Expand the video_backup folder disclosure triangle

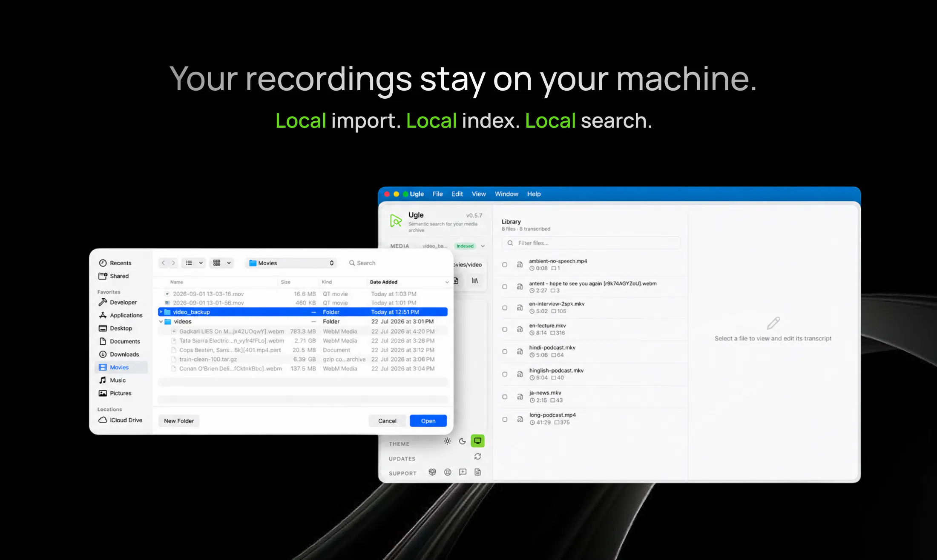tap(161, 312)
